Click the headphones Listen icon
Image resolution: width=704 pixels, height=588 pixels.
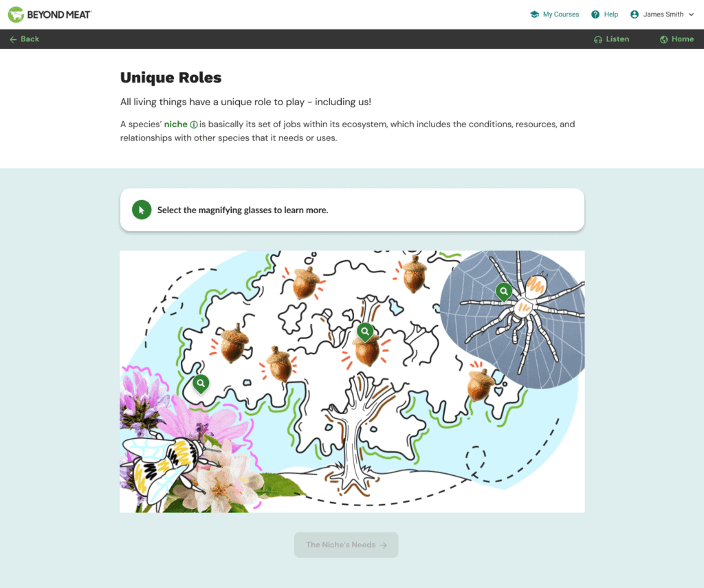[597, 39]
